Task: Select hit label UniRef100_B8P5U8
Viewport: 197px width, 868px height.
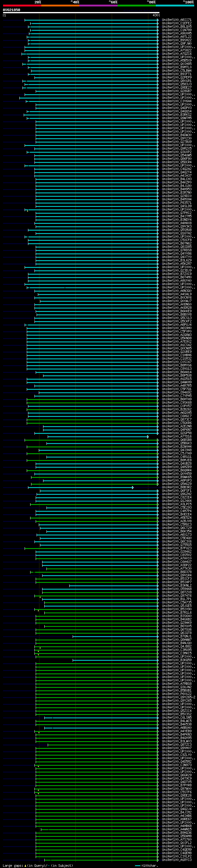Action: coord(176,376)
